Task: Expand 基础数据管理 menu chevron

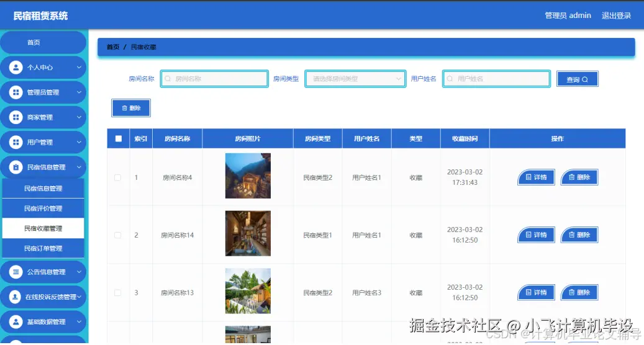Action: (79, 321)
